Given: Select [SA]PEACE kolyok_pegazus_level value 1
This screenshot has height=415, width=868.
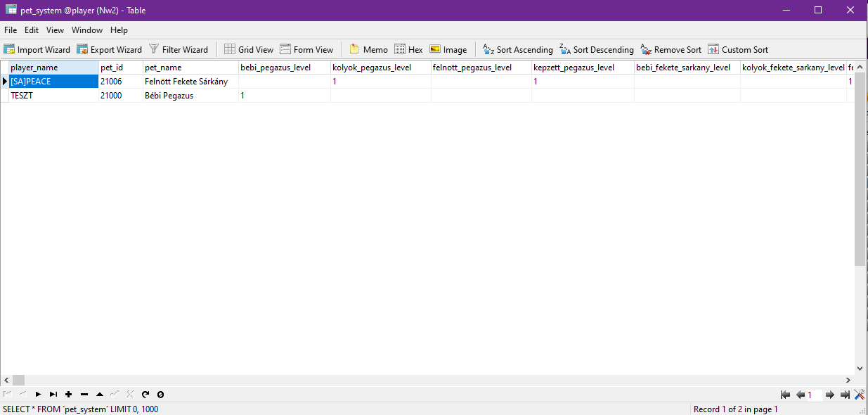Looking at the screenshot, I should tap(380, 82).
